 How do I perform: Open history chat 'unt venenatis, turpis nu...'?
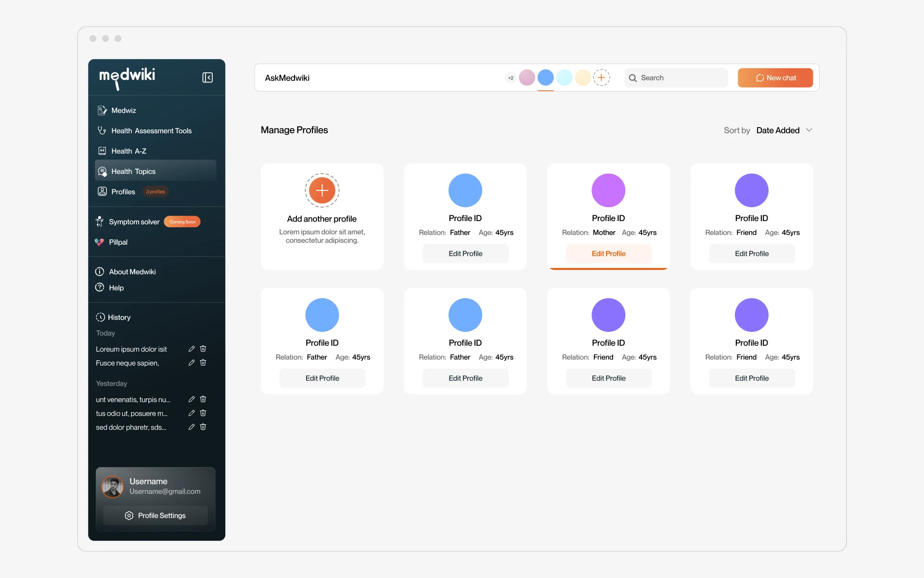tap(133, 400)
